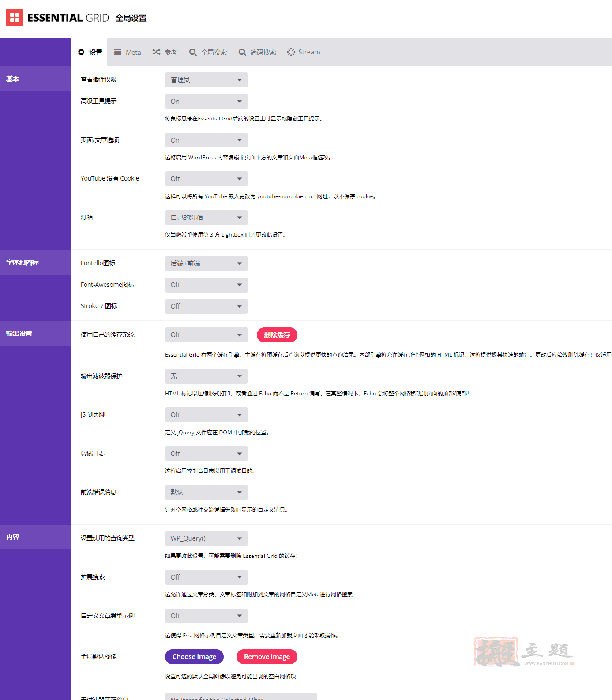Screen dimensions: 612x700
Task: Expand the 灯箱 dropdown
Action: tap(206, 218)
